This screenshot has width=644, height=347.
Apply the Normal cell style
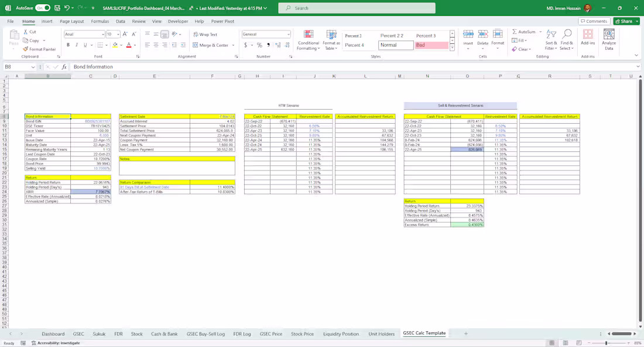(x=396, y=45)
